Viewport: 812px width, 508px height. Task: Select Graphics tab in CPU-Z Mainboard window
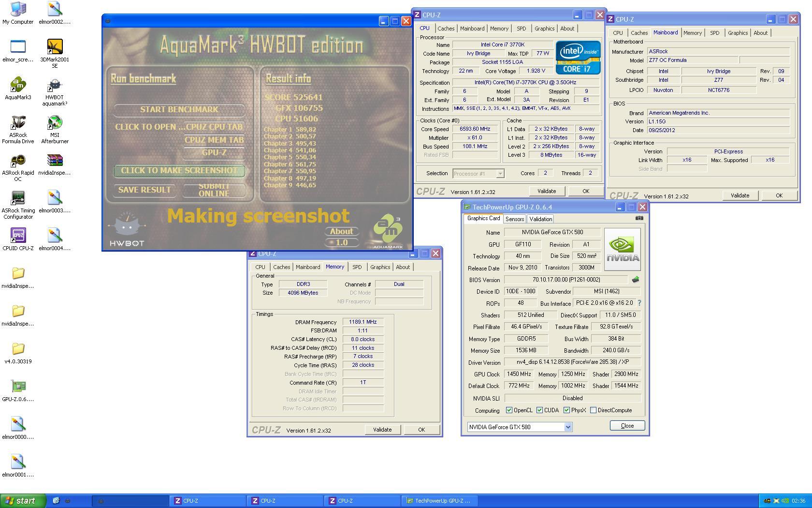738,33
